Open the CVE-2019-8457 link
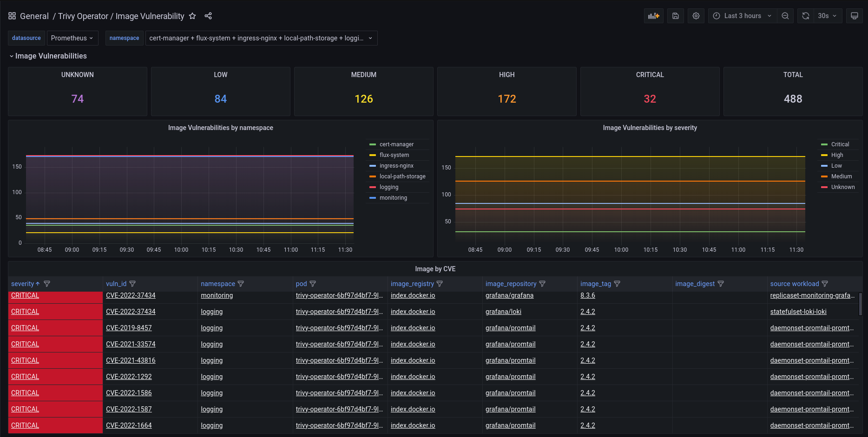The width and height of the screenshot is (868, 437). pos(129,328)
